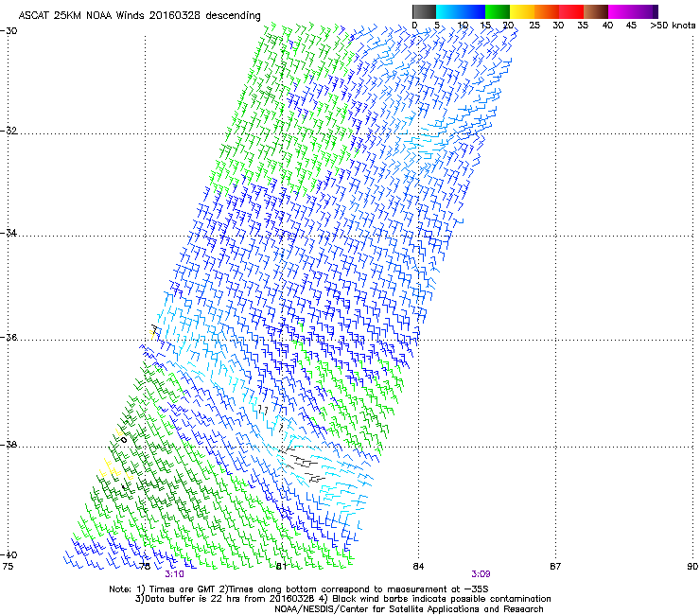
Task: Click the latitude label -40
Action: pyautogui.click(x=9, y=554)
